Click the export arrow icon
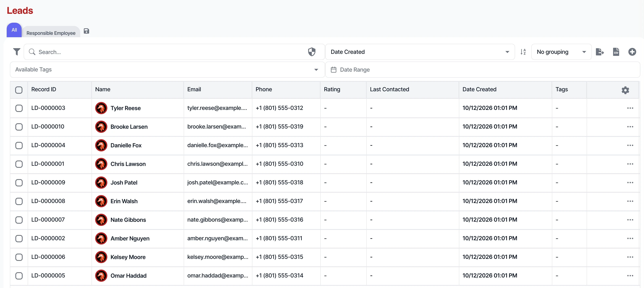Screen dimensions: 644x288 [600, 52]
